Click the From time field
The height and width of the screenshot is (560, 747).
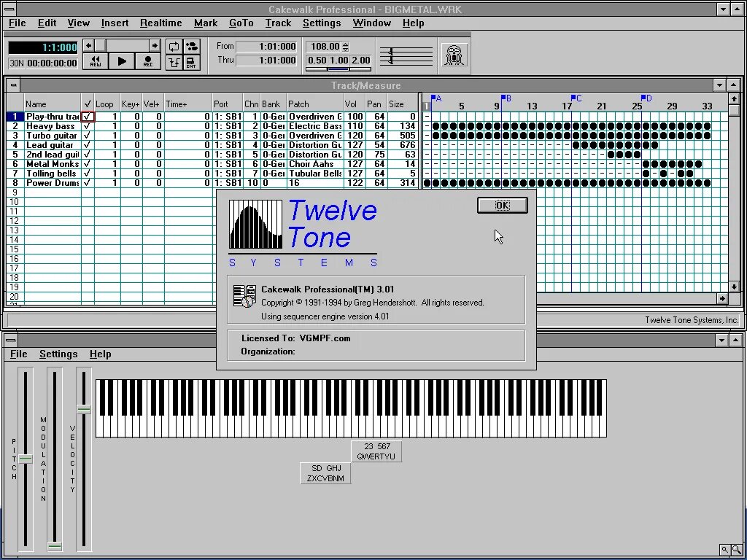pos(267,46)
